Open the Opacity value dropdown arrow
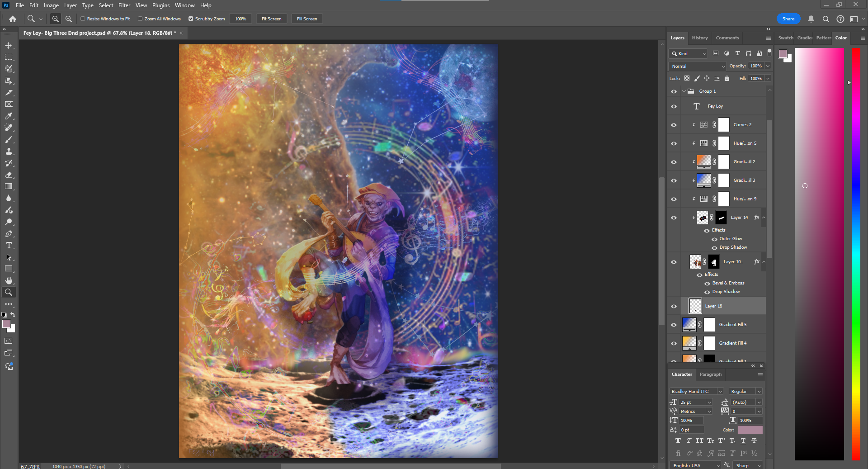The image size is (868, 469). click(768, 66)
